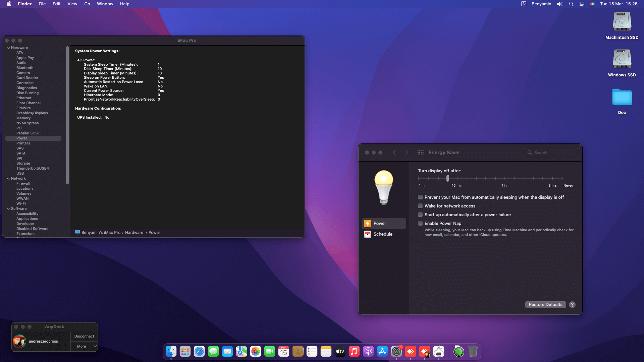Select the Schedule tab in Energy Saver
The width and height of the screenshot is (644, 362).
coord(383,234)
